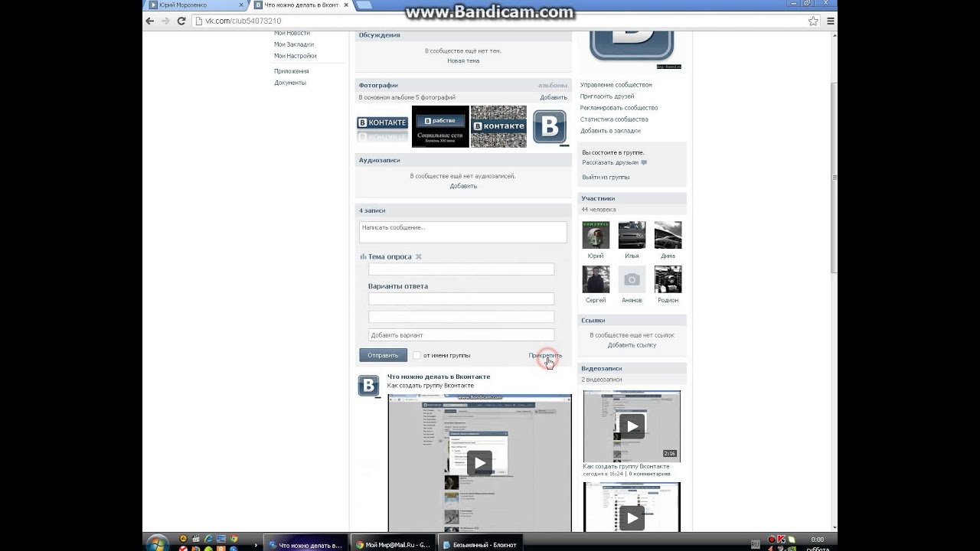Image resolution: width=980 pixels, height=551 pixels.
Task: Click the browser back arrow
Action: click(x=150, y=21)
